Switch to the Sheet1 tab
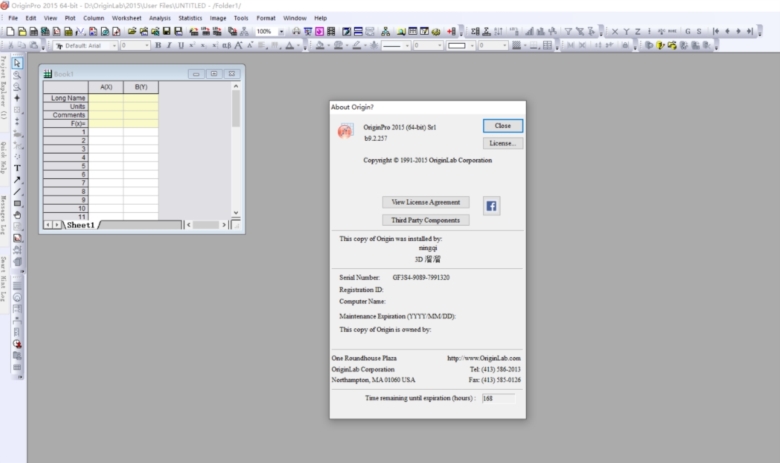 81,225
